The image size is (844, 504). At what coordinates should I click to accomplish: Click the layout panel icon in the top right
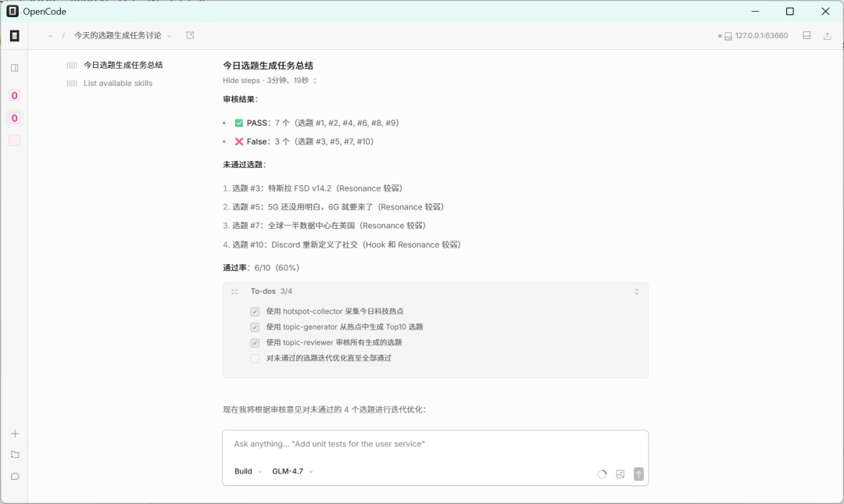click(806, 35)
